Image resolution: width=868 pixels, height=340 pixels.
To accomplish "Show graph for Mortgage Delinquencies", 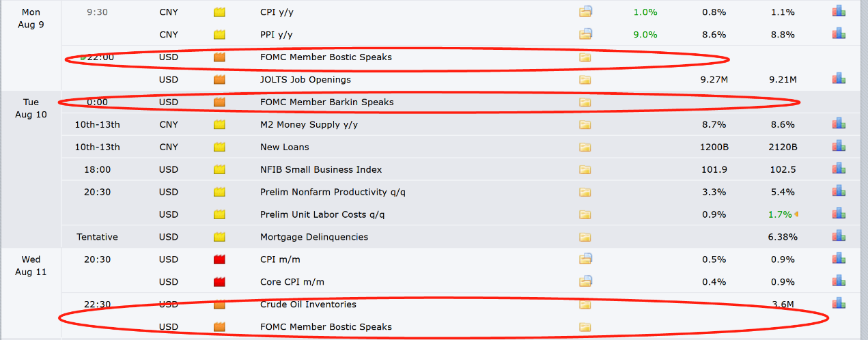I will click(x=839, y=236).
